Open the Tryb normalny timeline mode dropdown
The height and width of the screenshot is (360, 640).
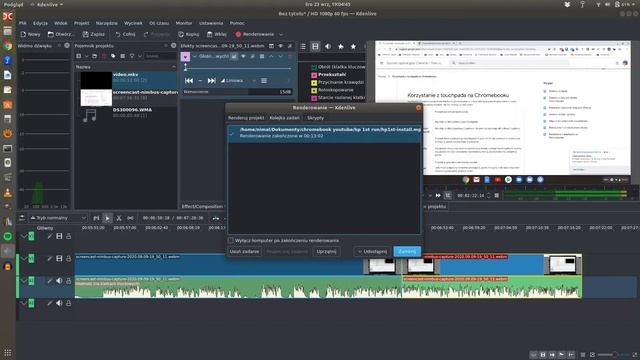58,218
